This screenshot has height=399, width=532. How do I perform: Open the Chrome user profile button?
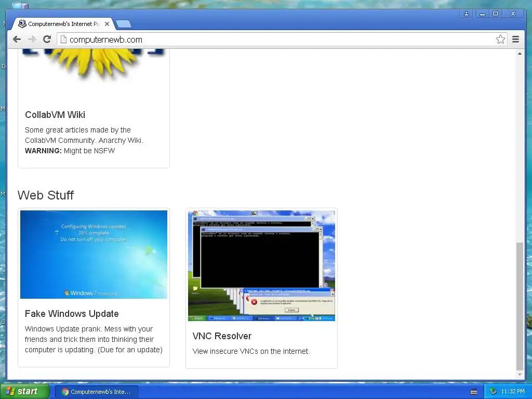(x=467, y=14)
